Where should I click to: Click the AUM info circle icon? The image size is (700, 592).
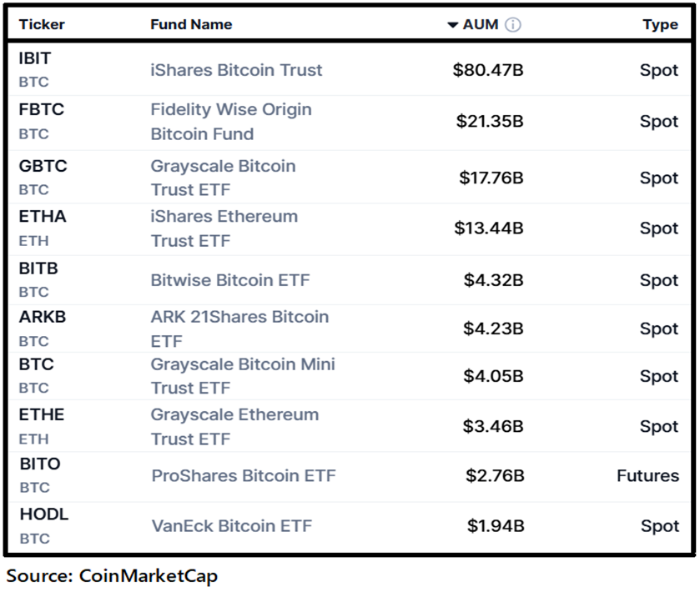click(x=513, y=24)
